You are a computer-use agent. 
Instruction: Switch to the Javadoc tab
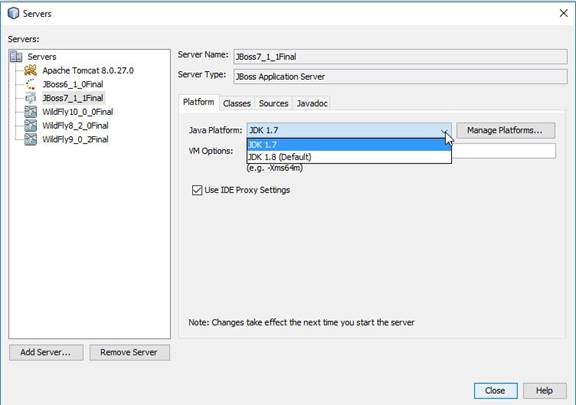point(312,103)
